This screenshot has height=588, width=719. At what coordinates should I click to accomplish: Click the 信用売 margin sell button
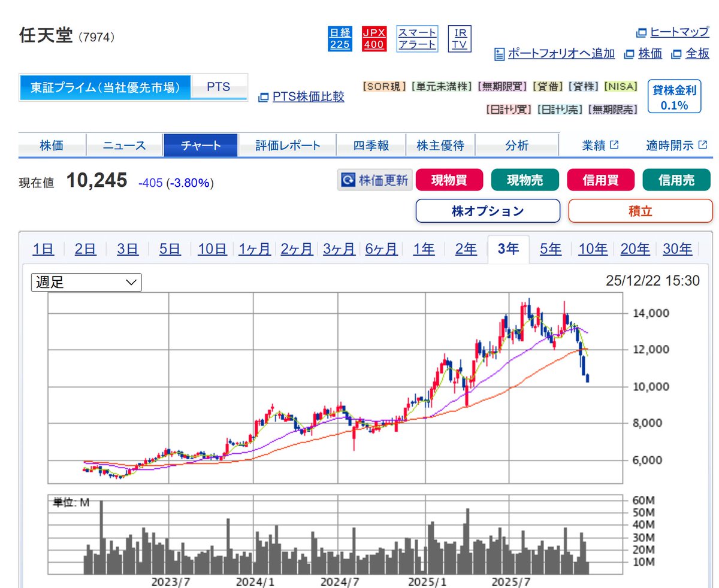[x=676, y=180]
